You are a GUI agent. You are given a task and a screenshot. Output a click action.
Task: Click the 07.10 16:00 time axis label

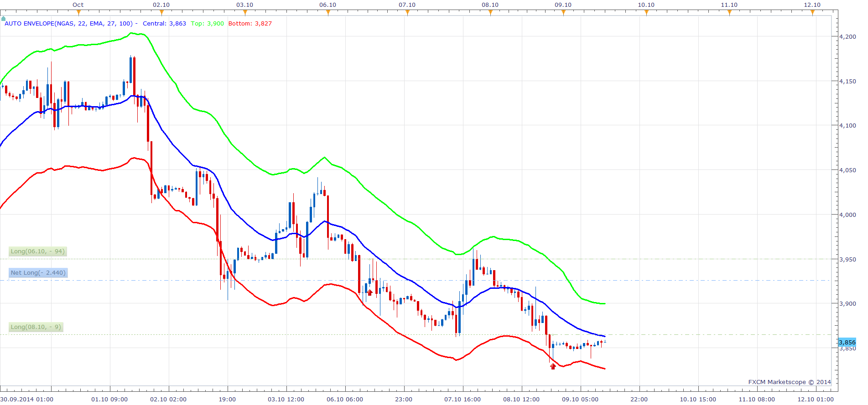463,399
